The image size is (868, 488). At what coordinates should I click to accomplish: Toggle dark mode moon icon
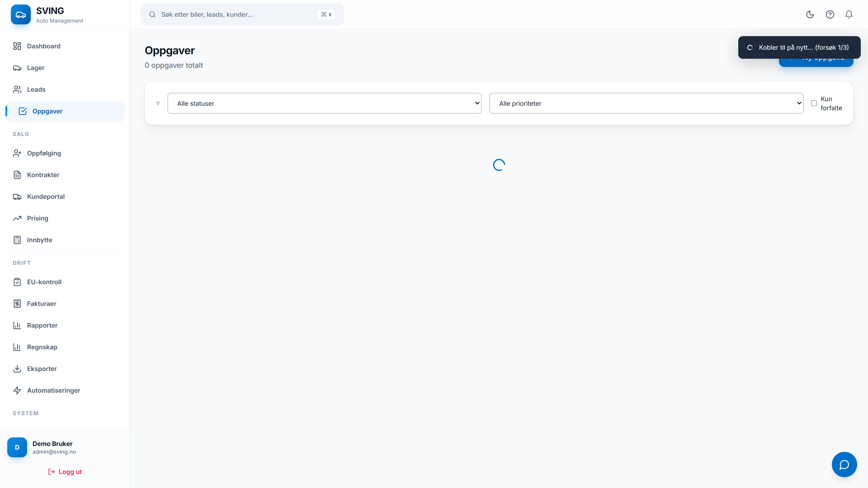click(x=810, y=14)
